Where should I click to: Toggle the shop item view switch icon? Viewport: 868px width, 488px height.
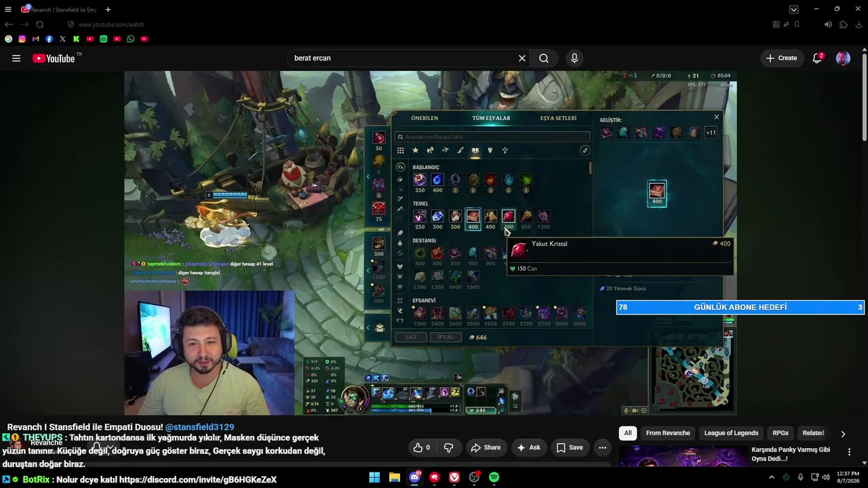[585, 150]
